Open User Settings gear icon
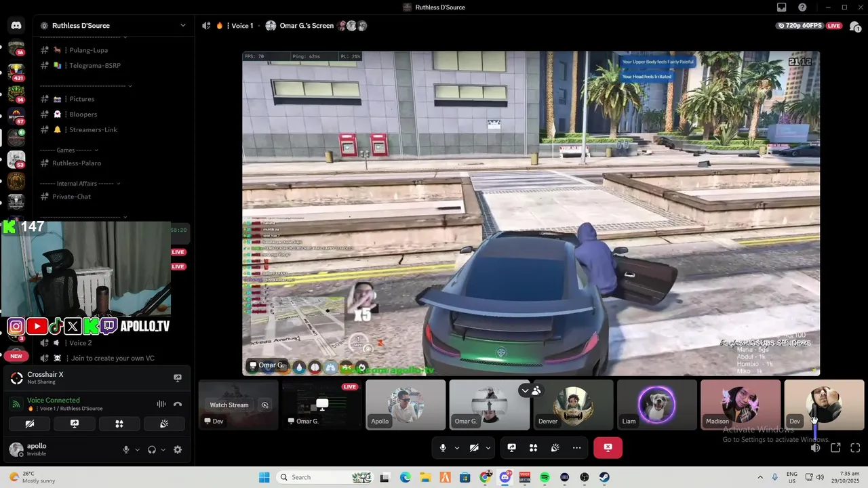 (178, 449)
